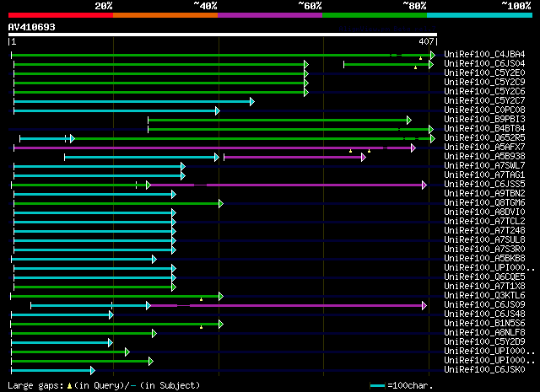Screen dimensions: 540x392
Task: Click the yellow gap marker under C4JBA4 bar
Action: (x=420, y=58)
